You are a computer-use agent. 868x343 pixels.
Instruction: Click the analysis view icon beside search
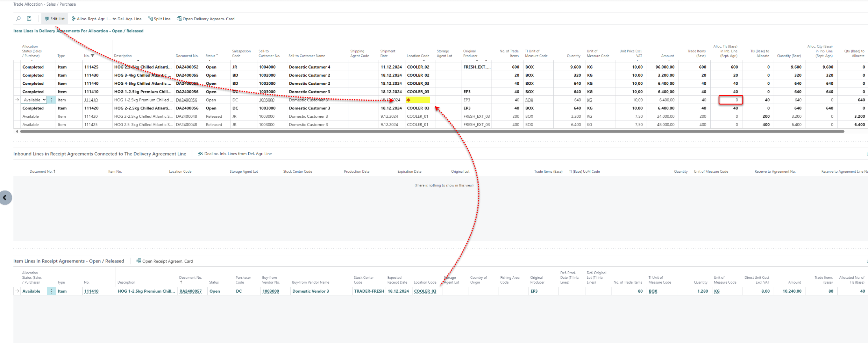pos(29,19)
